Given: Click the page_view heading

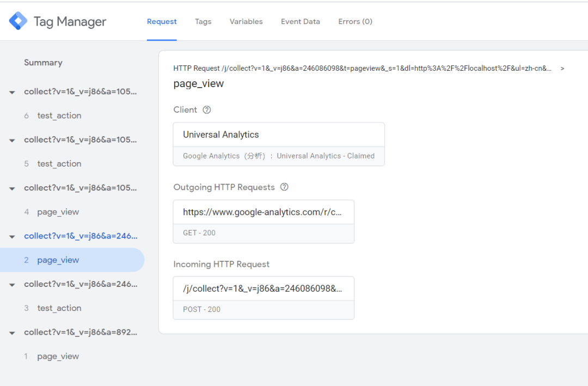Looking at the screenshot, I should click(198, 84).
